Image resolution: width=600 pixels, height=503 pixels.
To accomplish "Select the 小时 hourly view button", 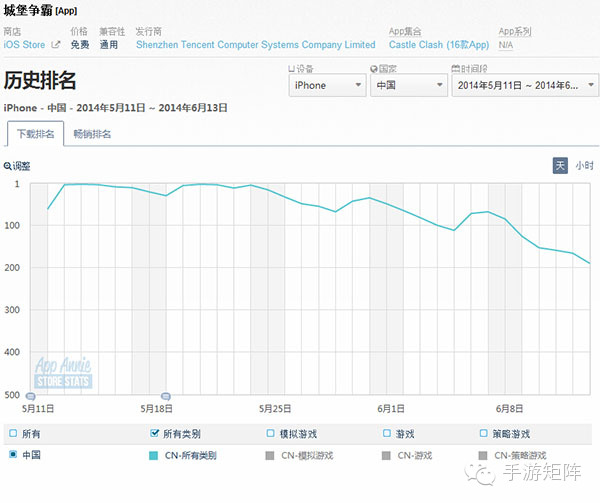I will [584, 166].
